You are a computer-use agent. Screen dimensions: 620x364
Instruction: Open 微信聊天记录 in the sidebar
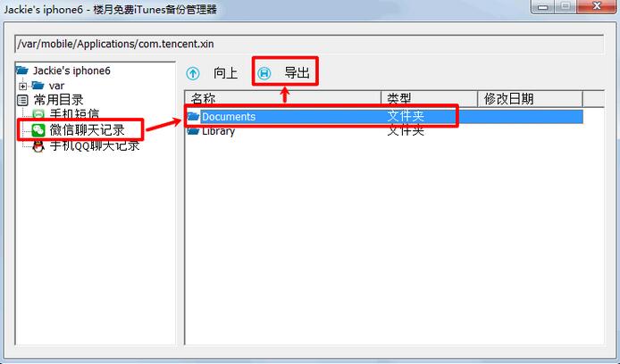click(x=87, y=130)
